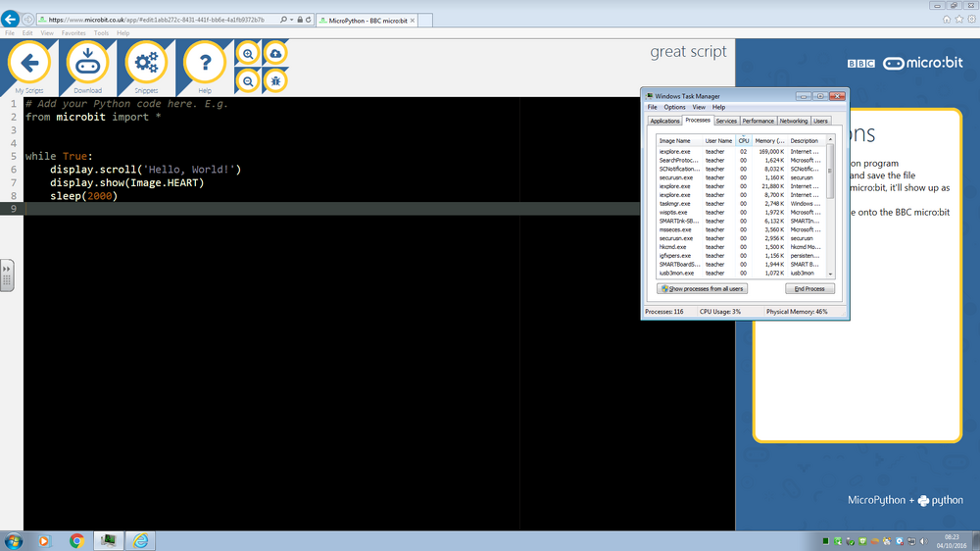980x551 pixels.
Task: Sort processes by Image Name column
Action: (x=679, y=141)
